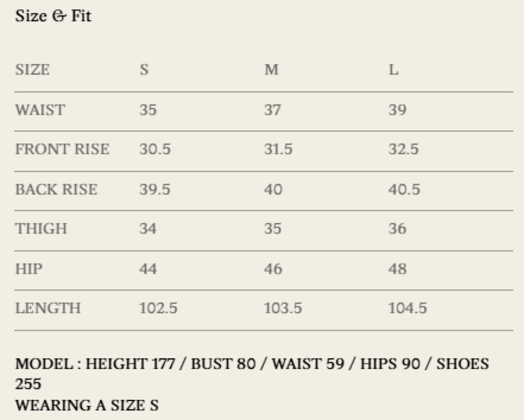Select the M size column header
The image size is (524, 420).
coord(271,70)
